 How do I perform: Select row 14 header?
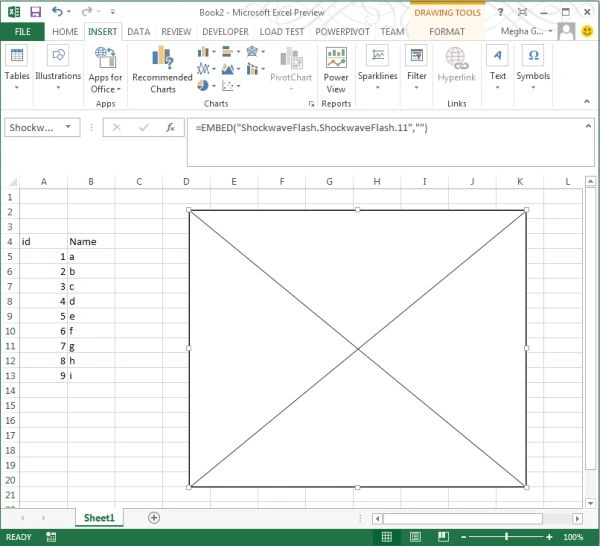click(10, 391)
